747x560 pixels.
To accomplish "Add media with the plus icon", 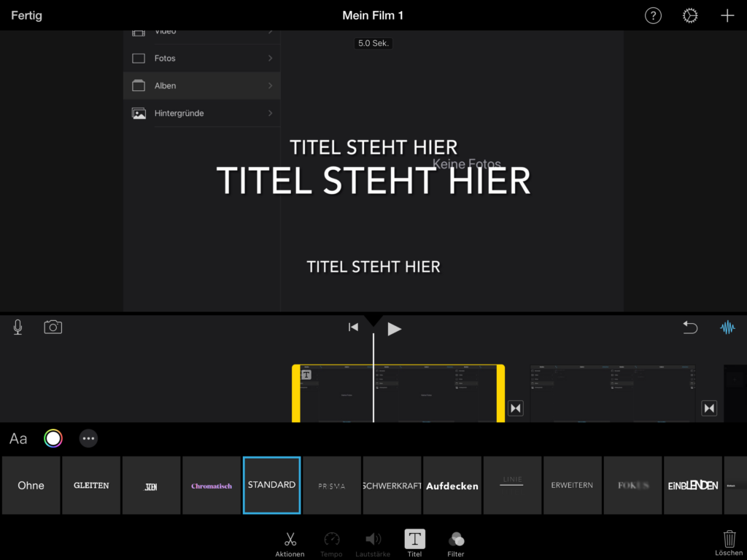I will 727,15.
